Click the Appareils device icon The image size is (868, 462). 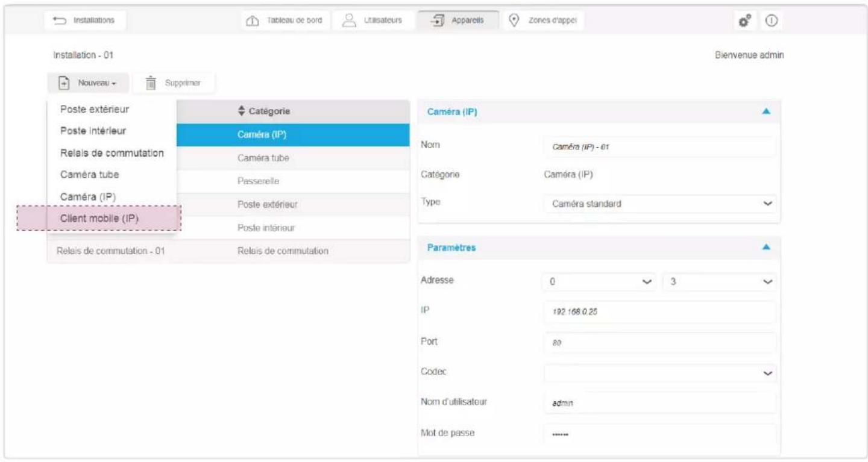(437, 20)
